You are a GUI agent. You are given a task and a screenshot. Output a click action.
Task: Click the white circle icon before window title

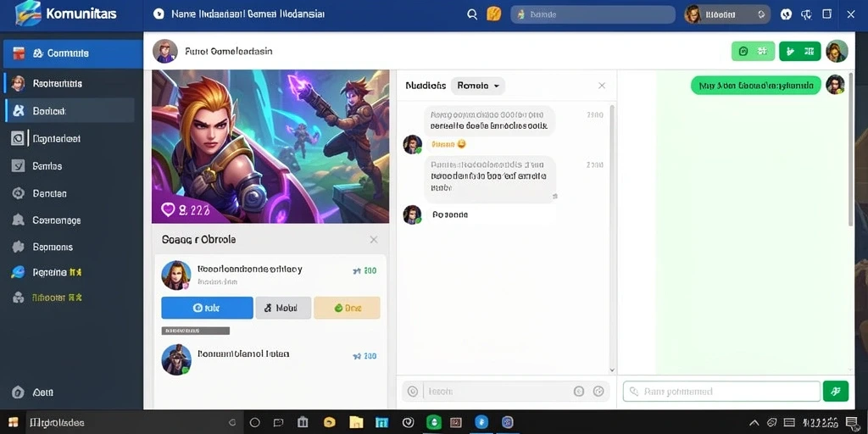(159, 14)
